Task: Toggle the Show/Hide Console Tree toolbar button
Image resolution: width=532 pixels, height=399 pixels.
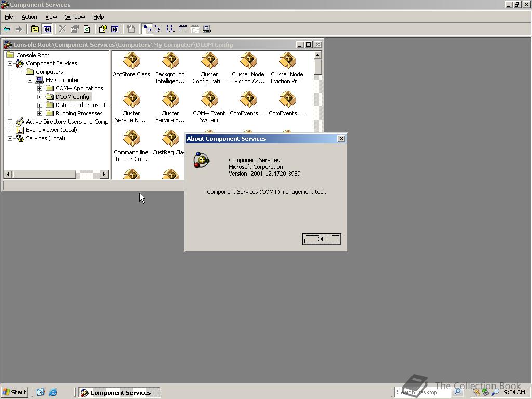Action: (x=47, y=29)
